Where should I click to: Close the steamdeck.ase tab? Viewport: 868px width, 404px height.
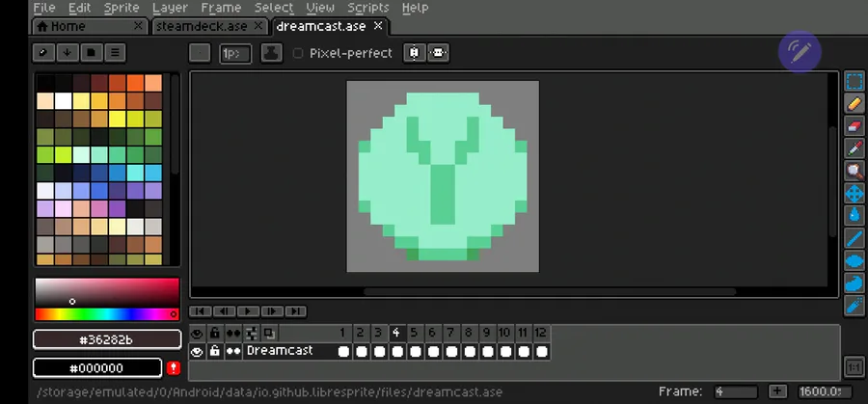258,25
